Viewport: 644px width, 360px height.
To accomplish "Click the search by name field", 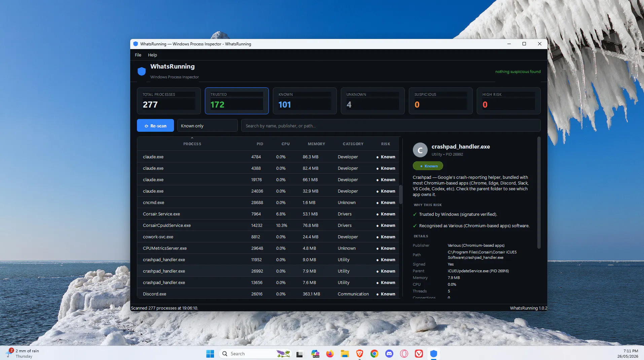I will pos(391,125).
